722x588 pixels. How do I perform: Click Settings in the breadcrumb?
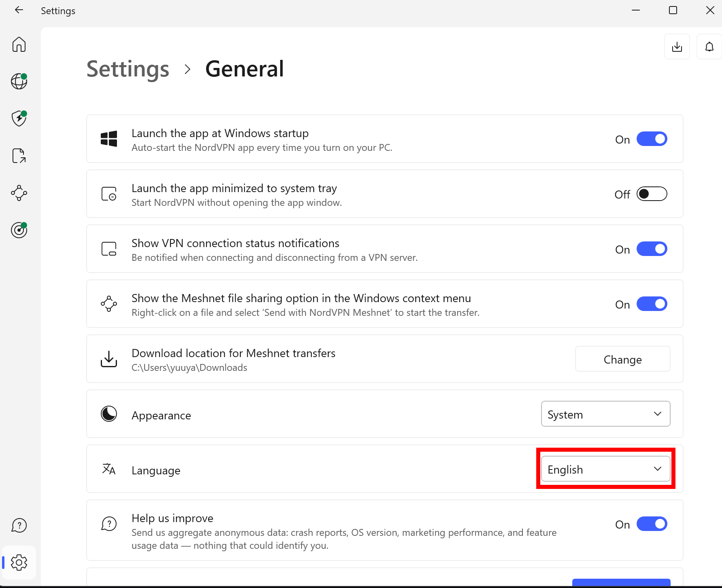coord(128,69)
